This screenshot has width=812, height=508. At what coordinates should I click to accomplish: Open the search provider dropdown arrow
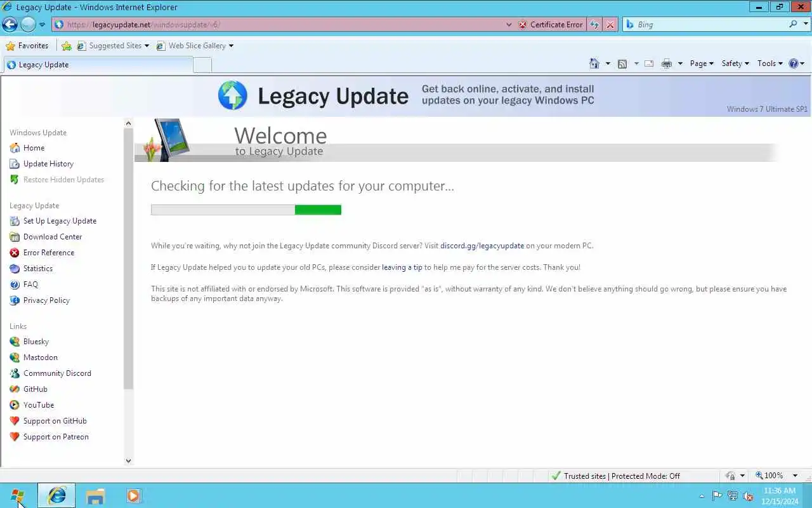pos(806,25)
